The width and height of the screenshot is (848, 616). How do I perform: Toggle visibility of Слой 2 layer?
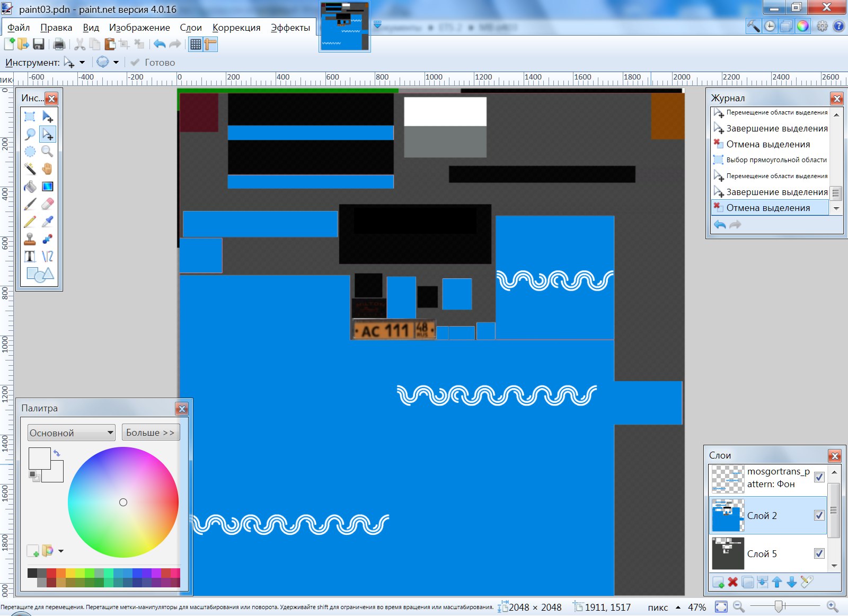819,515
